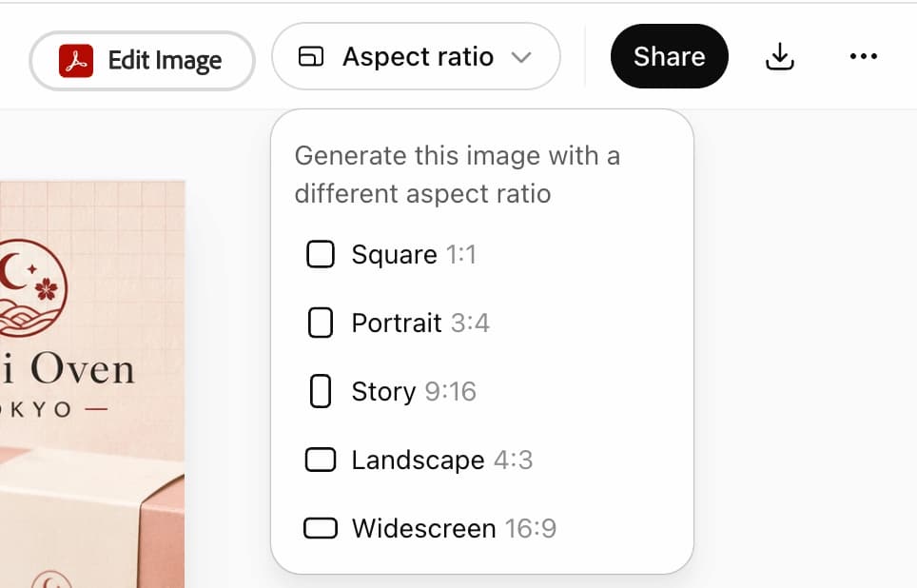Click the aspect ratio description text in popup
The image size is (917, 588).
click(x=458, y=174)
